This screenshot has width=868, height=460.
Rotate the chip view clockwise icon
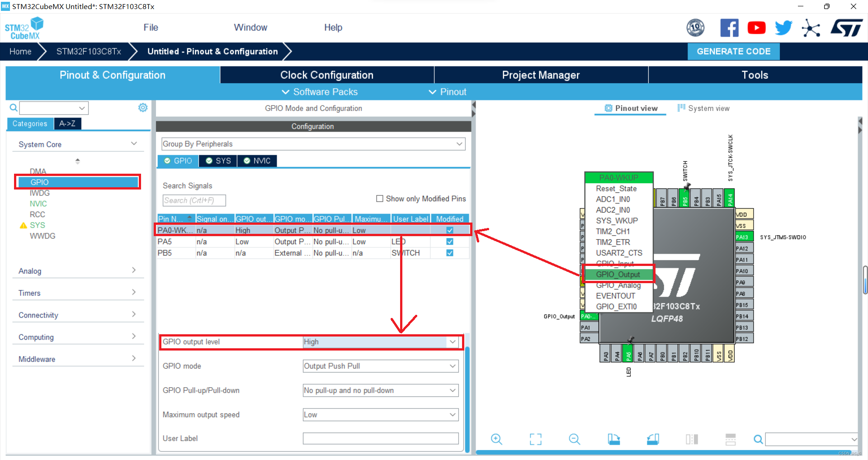tap(613, 439)
